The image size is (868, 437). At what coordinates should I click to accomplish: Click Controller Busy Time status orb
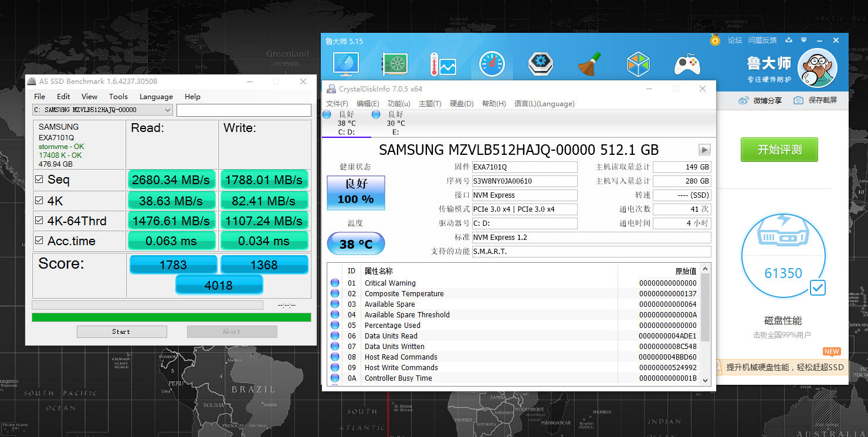[x=335, y=378]
